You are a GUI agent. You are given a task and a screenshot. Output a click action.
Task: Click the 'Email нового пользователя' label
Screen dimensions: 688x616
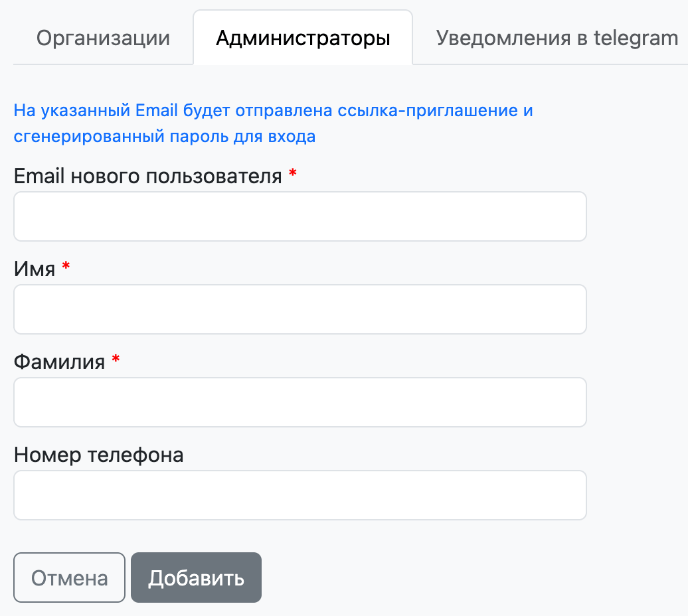pos(148,177)
